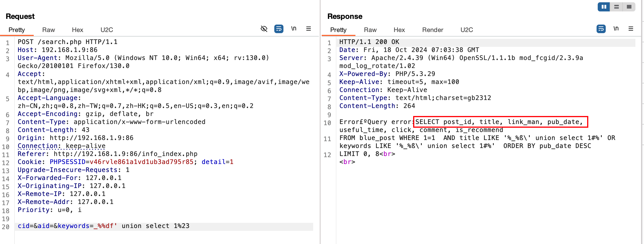Switch to Request Pretty tab
The height and width of the screenshot is (244, 644).
click(x=17, y=30)
